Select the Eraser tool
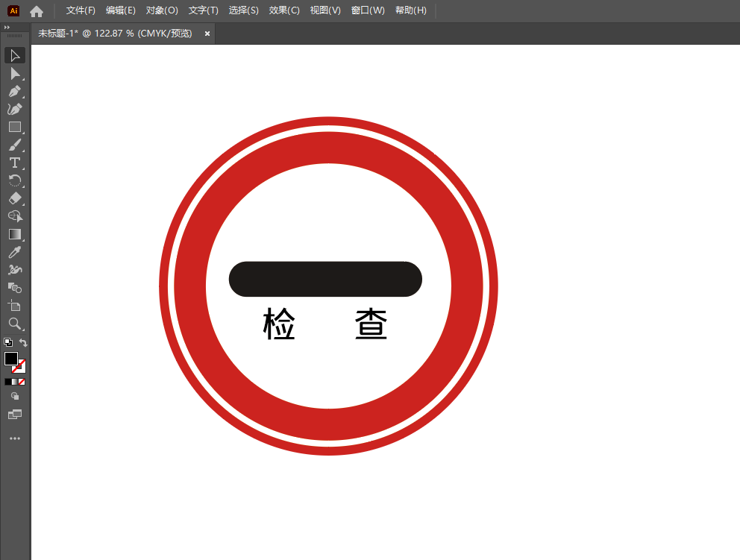This screenshot has width=740, height=560. coord(14,198)
